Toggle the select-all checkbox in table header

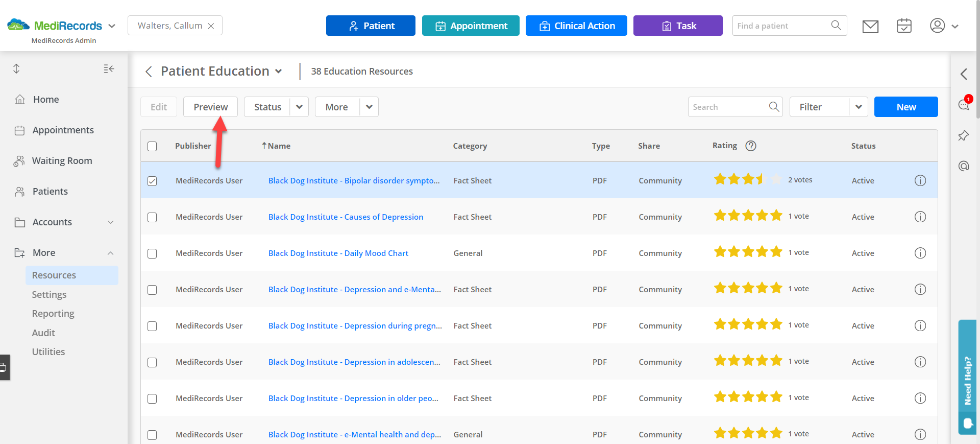pos(152,146)
